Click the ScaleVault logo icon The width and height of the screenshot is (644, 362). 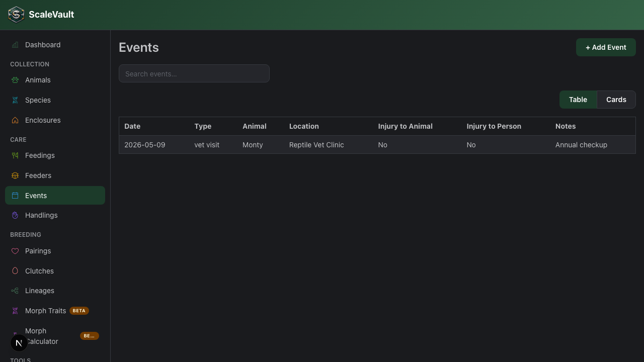[16, 15]
